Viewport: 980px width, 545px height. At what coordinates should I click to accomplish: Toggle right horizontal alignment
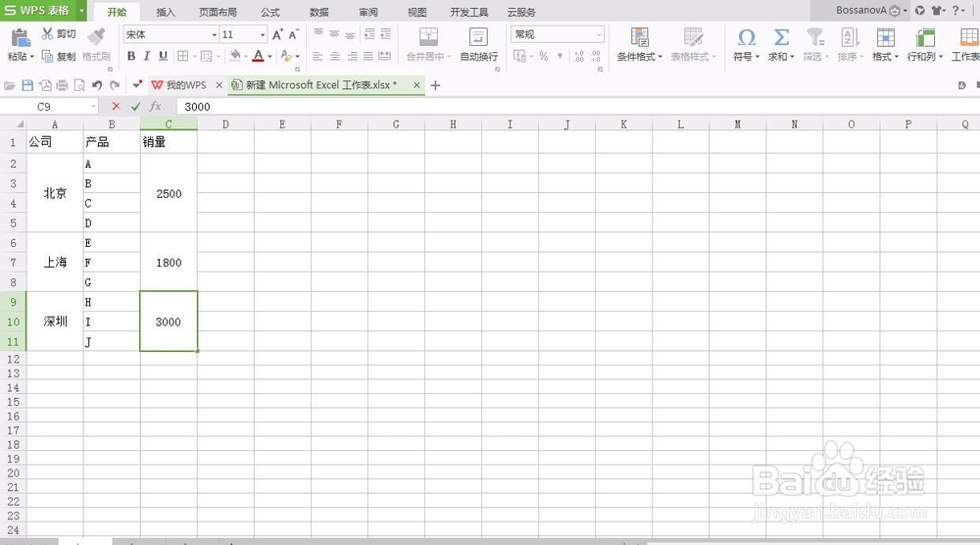(352, 56)
